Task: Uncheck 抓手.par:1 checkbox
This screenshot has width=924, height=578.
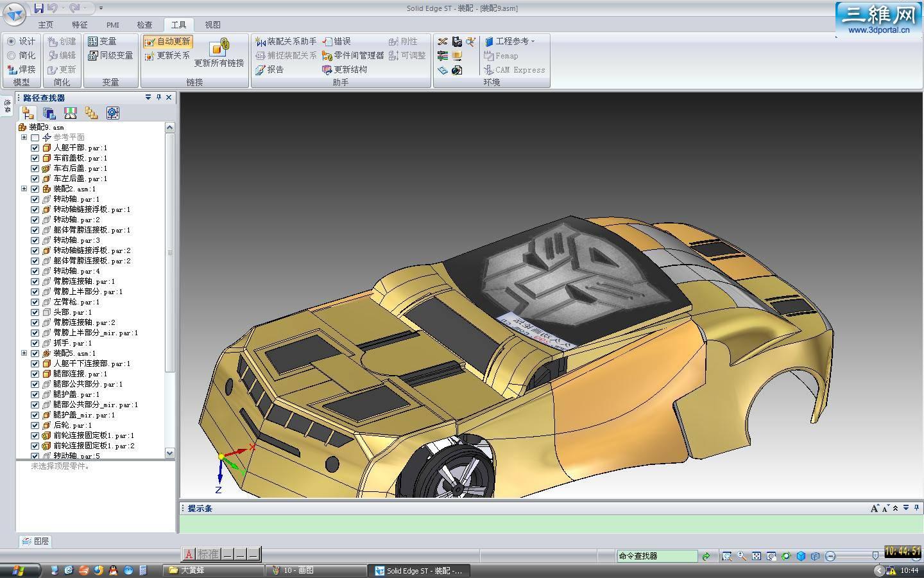Action: tap(35, 343)
